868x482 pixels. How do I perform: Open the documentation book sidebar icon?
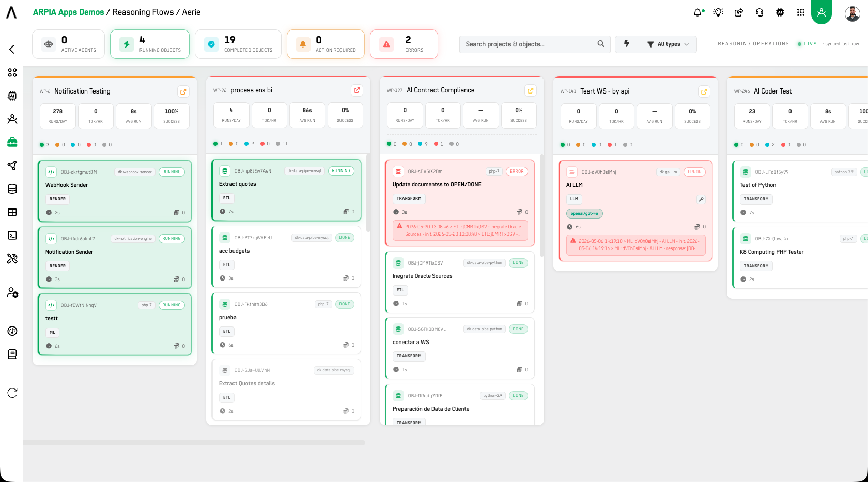tap(12, 354)
